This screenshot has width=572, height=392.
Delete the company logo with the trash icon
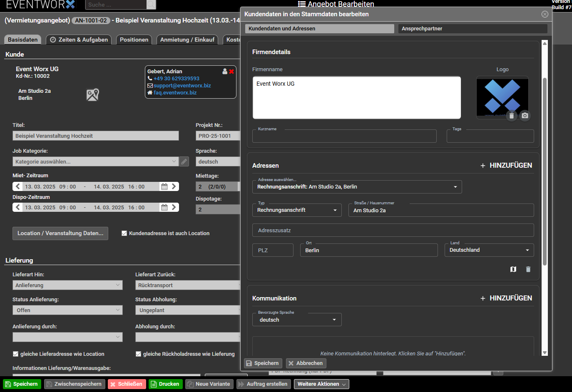click(512, 116)
